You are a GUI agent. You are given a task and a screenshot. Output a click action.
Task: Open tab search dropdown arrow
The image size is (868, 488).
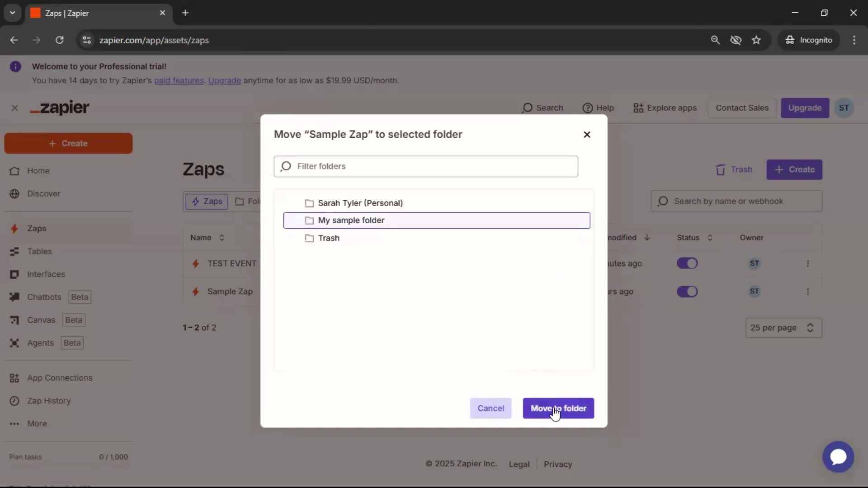13,13
